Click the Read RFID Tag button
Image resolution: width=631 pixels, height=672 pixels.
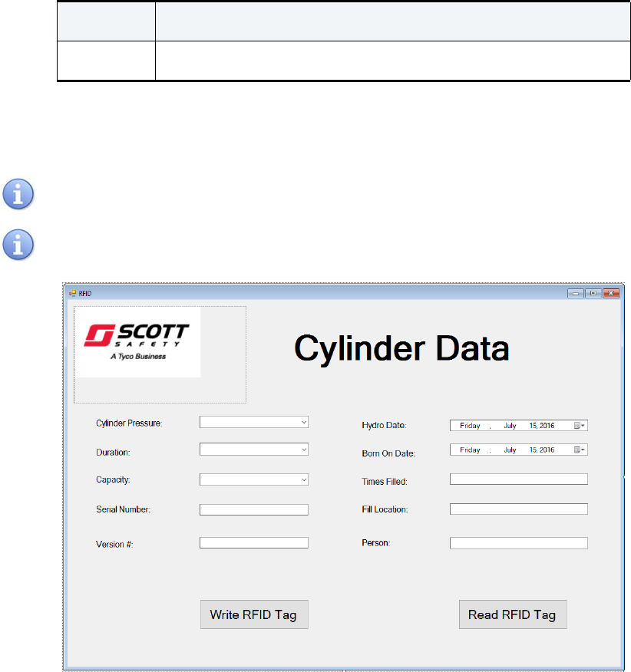[x=513, y=614]
